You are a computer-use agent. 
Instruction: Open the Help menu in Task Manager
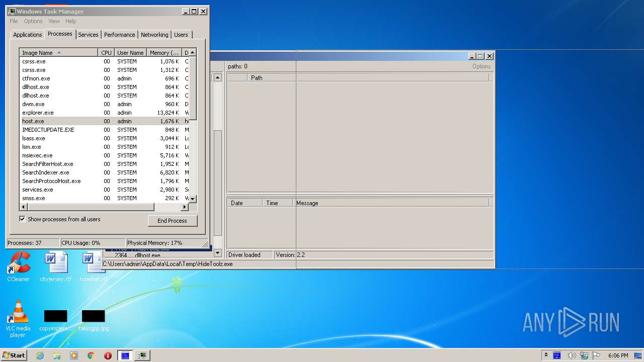coord(71,21)
